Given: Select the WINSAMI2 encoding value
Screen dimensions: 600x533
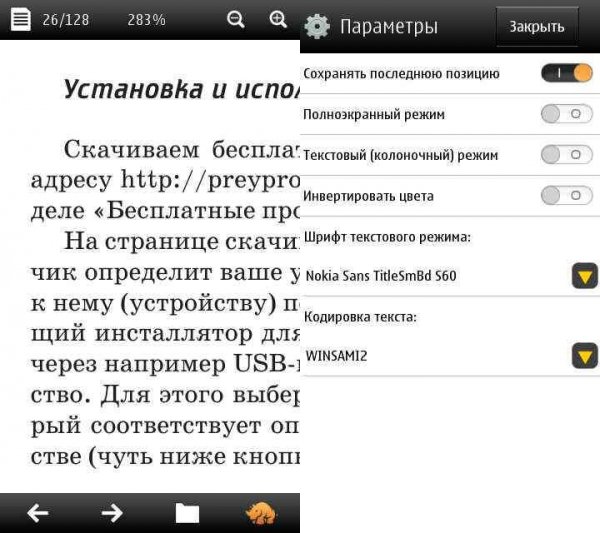Looking at the screenshot, I should [336, 356].
